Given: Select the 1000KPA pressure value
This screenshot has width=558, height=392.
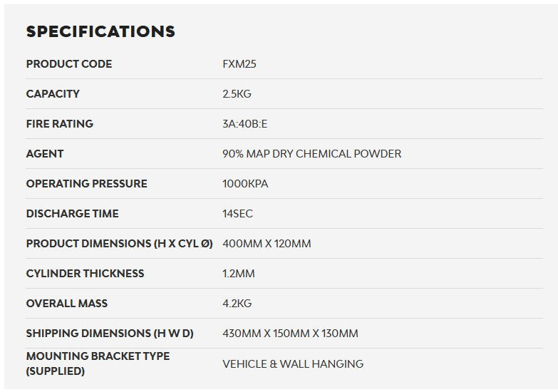Looking at the screenshot, I should [x=245, y=184].
